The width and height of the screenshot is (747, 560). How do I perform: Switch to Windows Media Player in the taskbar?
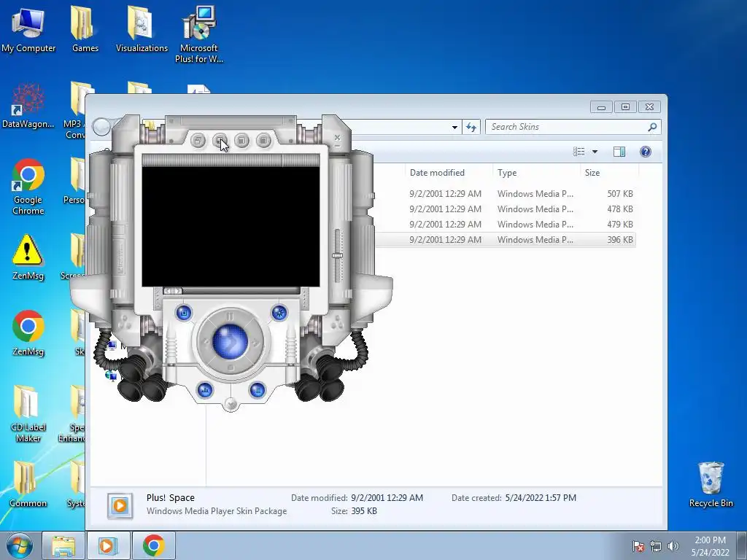point(108,545)
